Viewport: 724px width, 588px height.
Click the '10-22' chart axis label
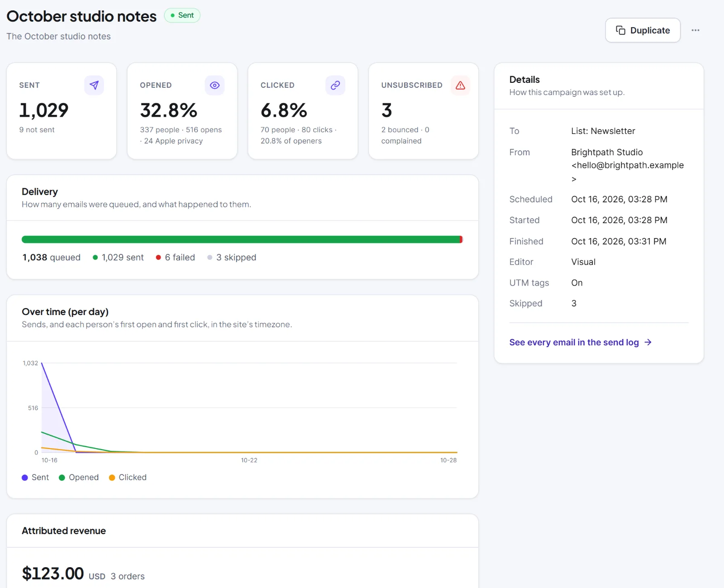(x=249, y=460)
